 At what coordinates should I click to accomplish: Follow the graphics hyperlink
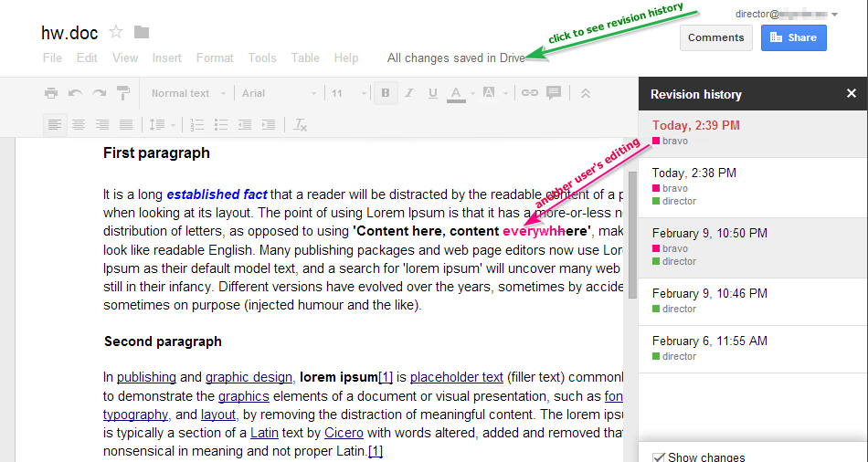point(244,396)
